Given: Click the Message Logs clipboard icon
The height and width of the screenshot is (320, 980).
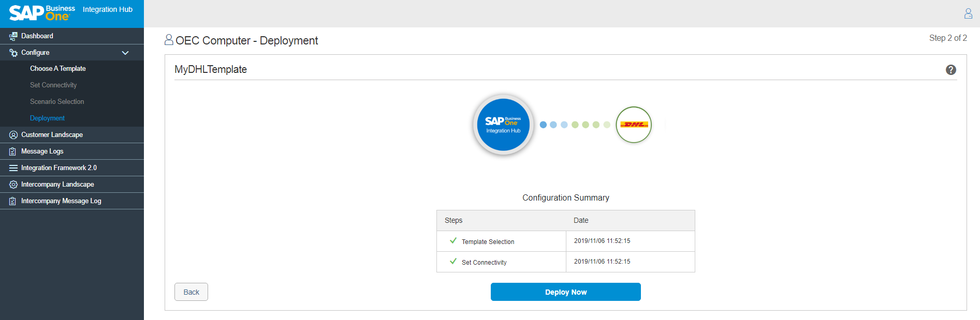Looking at the screenshot, I should click(13, 151).
